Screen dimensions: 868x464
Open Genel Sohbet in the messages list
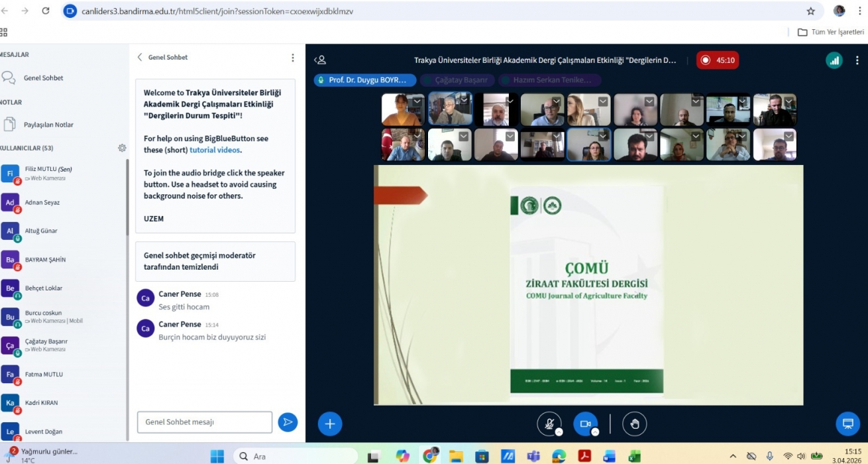(x=43, y=78)
